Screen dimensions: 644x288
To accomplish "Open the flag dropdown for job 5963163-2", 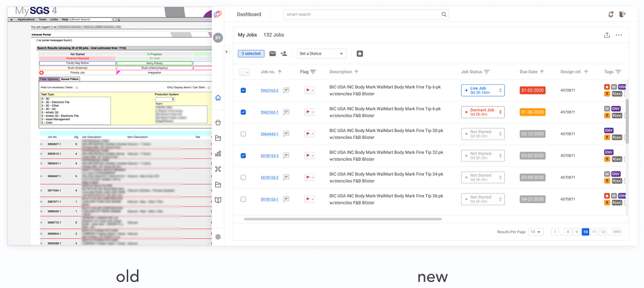I will (x=309, y=90).
